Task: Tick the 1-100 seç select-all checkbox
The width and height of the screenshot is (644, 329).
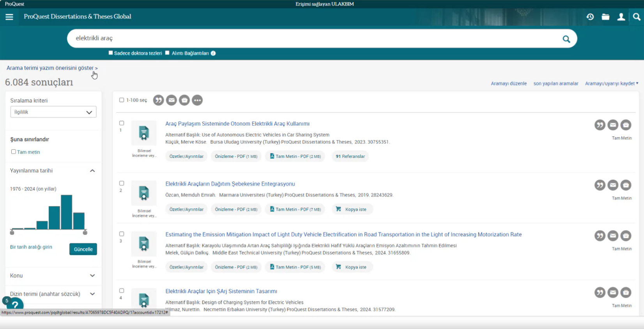Action: point(122,100)
